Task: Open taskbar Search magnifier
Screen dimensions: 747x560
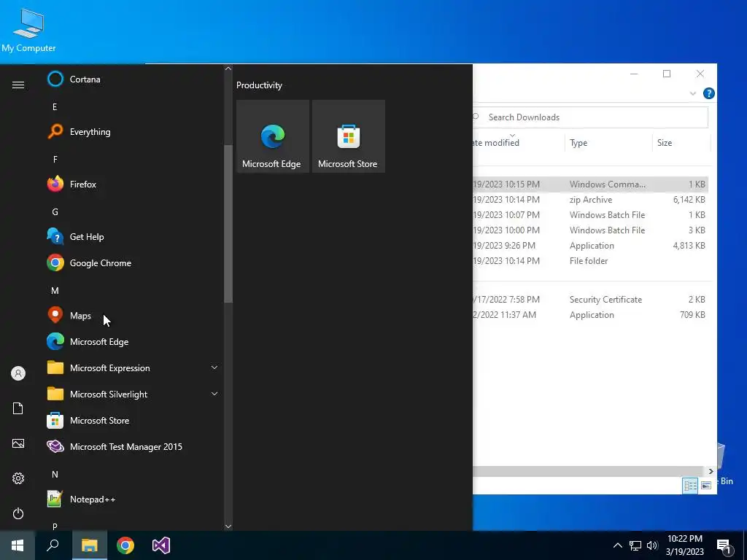Action: point(53,545)
